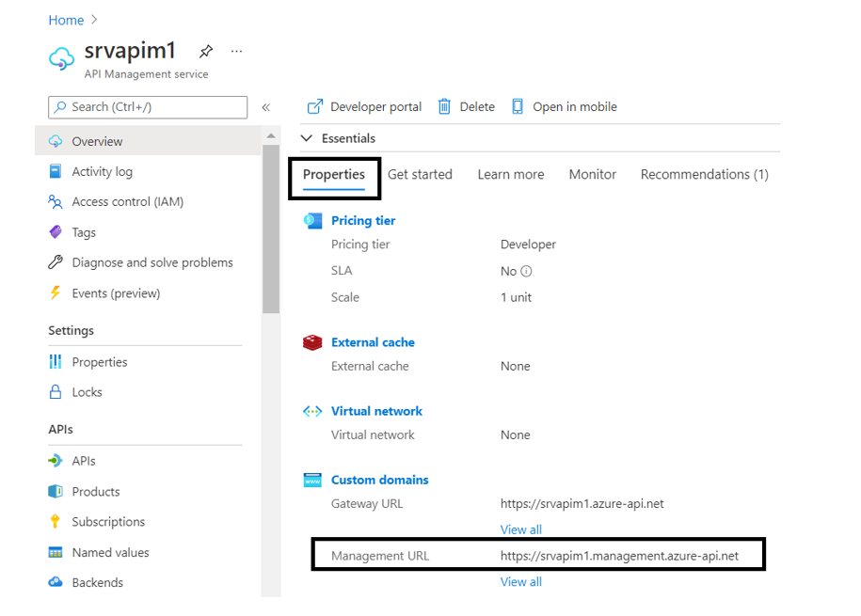The height and width of the screenshot is (616, 861).
Task: Click the APIs arrow icon
Action: click(x=56, y=461)
